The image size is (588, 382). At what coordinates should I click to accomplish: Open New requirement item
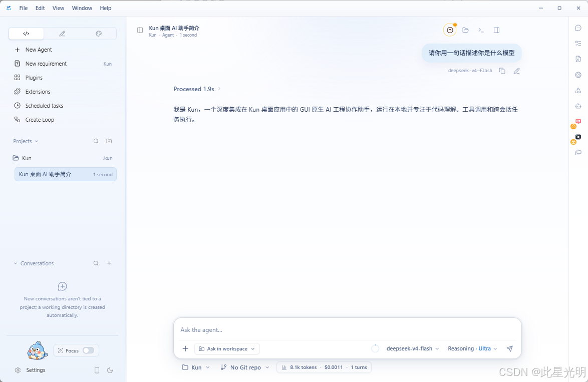click(63, 64)
